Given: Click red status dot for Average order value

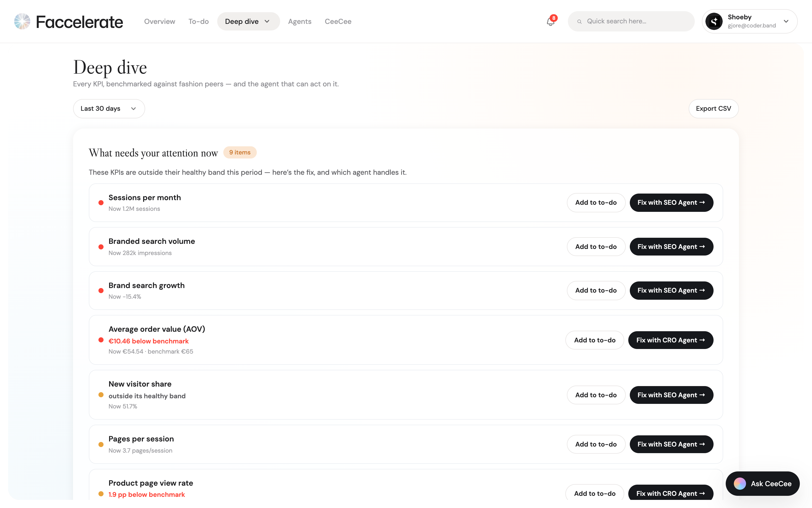Looking at the screenshot, I should 101,340.
